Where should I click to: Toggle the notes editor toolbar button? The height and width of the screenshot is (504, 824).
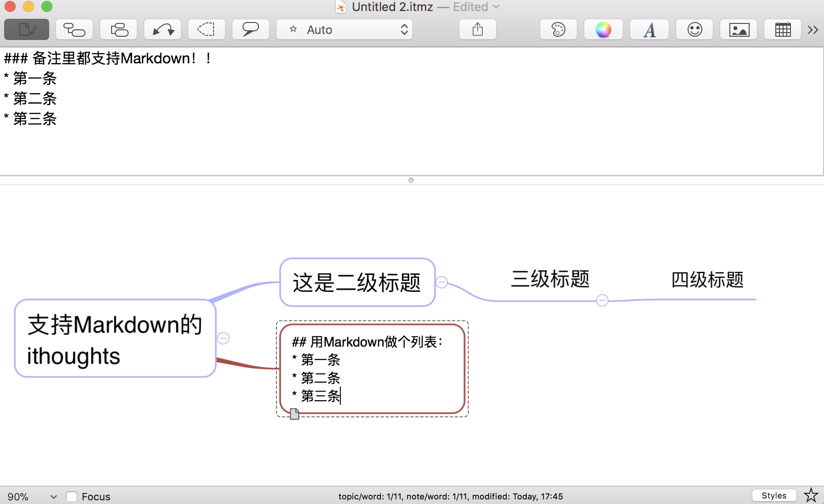(27, 30)
